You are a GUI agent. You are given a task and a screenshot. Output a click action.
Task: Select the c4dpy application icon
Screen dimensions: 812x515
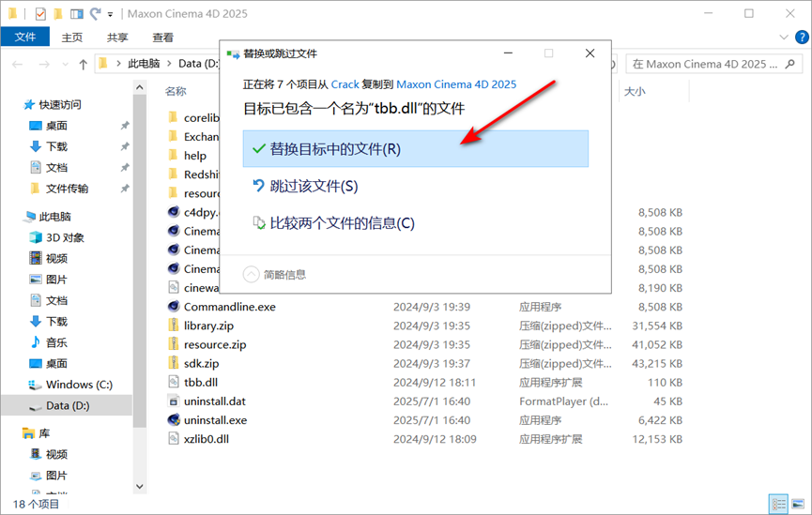(x=174, y=212)
